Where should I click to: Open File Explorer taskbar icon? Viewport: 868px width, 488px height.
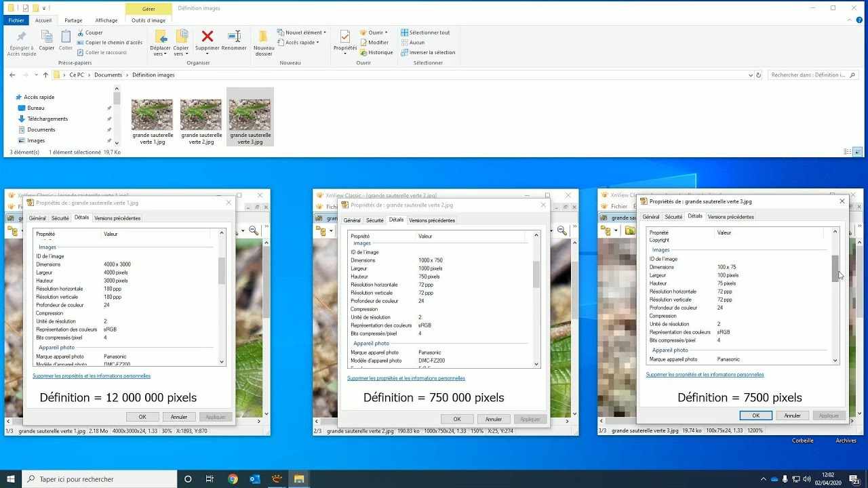click(x=298, y=479)
